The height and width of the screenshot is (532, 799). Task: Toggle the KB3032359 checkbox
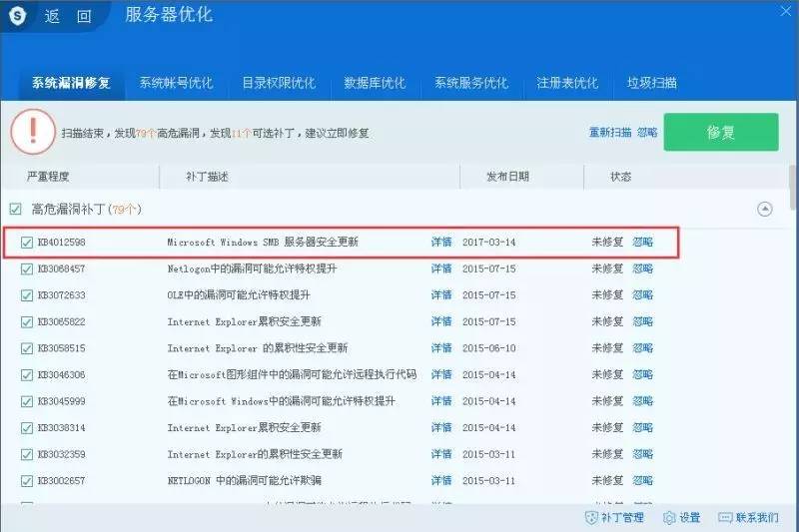[x=27, y=454]
